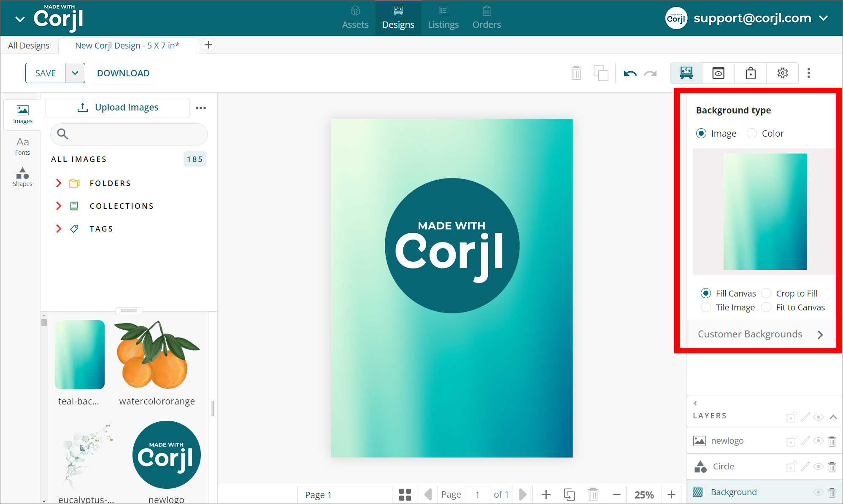Select the design canvas mode icon
Viewport: 843px width, 504px height.
pos(686,73)
